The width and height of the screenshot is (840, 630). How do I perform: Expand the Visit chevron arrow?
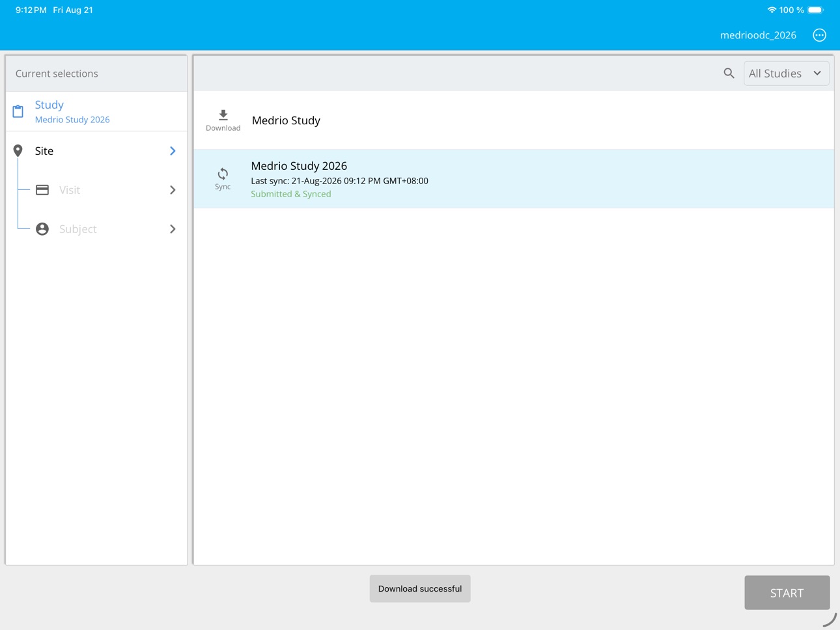pos(173,190)
